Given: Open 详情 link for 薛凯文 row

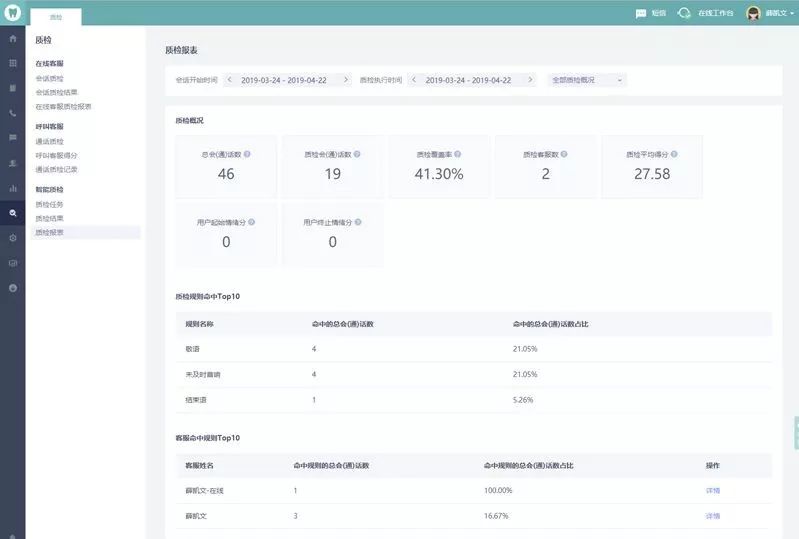Looking at the screenshot, I should 712,516.
